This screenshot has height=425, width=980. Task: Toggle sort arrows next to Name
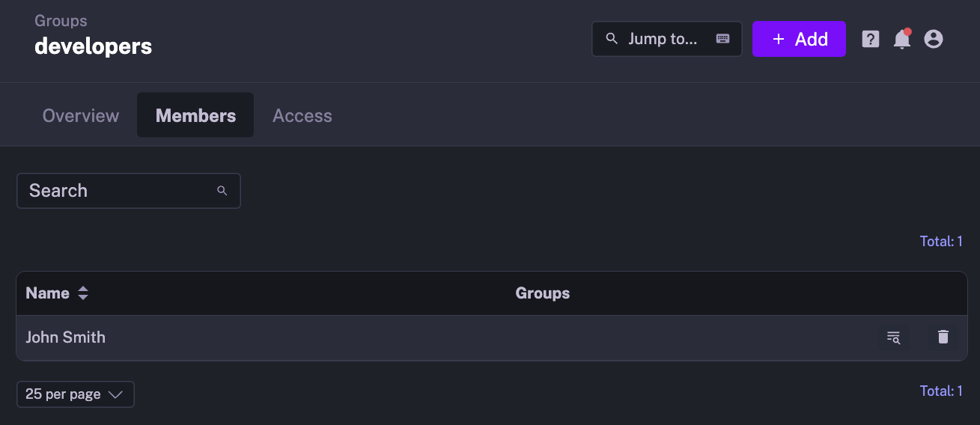(x=83, y=293)
